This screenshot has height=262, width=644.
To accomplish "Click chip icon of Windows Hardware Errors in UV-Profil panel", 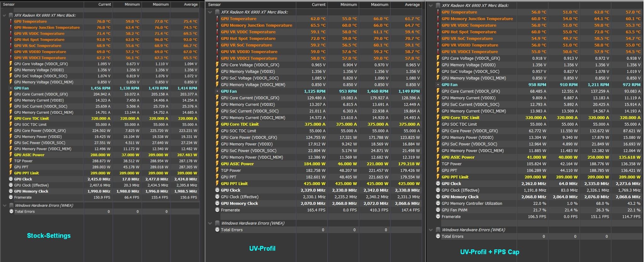I will coord(217,223).
